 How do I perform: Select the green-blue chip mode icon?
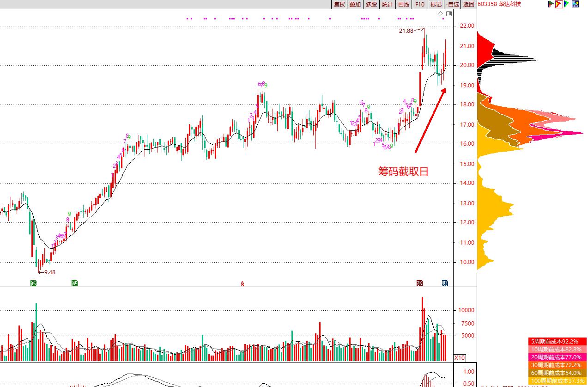567,4
